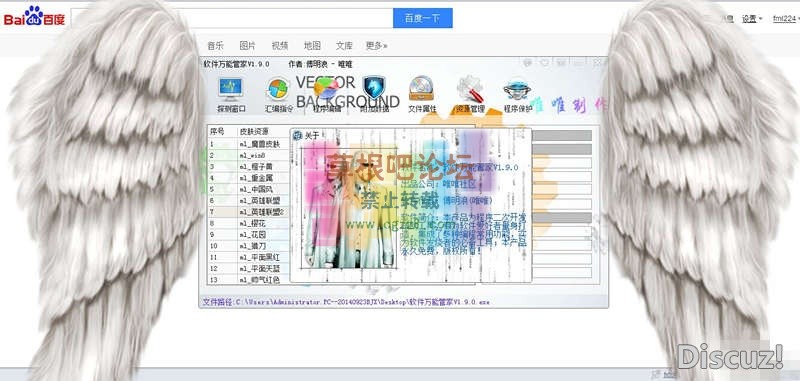Select skin row ml_镰刀
The image size is (800, 381).
click(249, 246)
